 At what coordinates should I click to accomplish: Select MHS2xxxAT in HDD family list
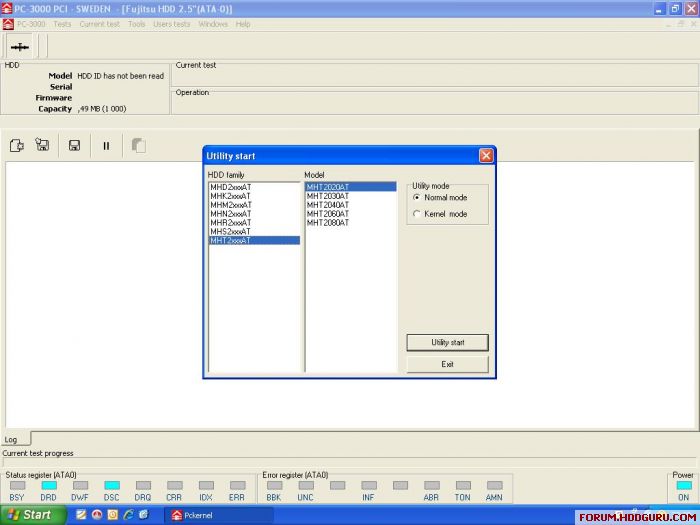pyautogui.click(x=254, y=232)
